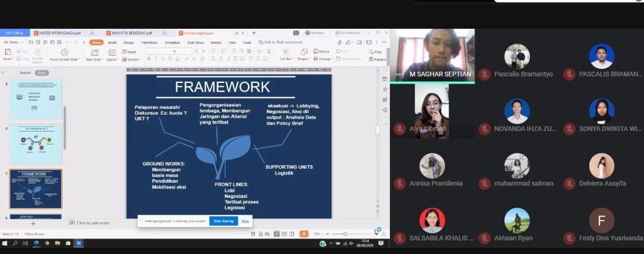Click the New Slide icon
Screen dimensions: 644x254
pos(94,52)
